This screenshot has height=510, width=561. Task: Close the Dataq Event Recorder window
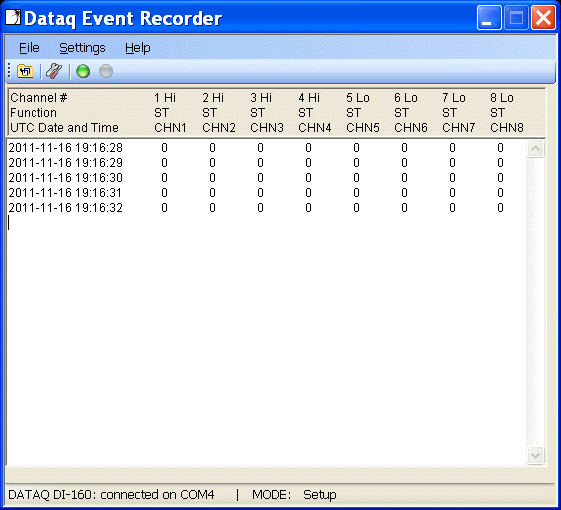tap(543, 17)
